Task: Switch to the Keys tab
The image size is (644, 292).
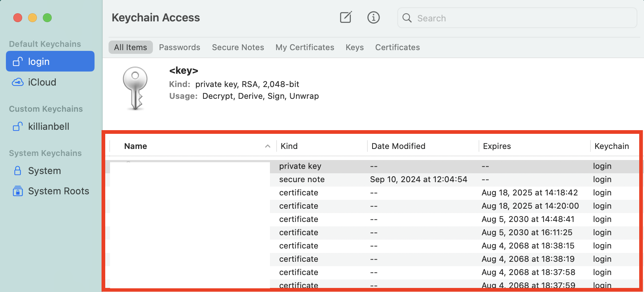Action: pyautogui.click(x=354, y=47)
